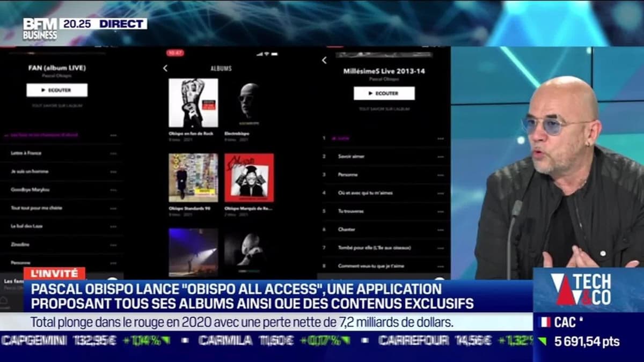Screen dimensions: 644x362
Task: Open more options for Je suis un homme
Action: pos(113,171)
